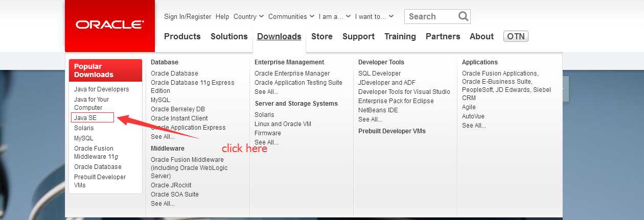
Task: Open Oracle Database in Popular Downloads
Action: click(x=98, y=167)
